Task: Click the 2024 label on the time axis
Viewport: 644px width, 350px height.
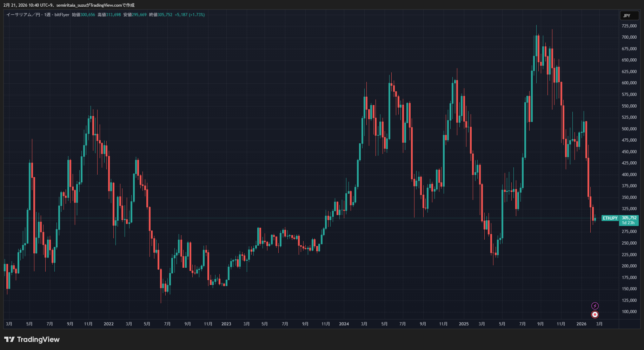Action: (x=344, y=324)
